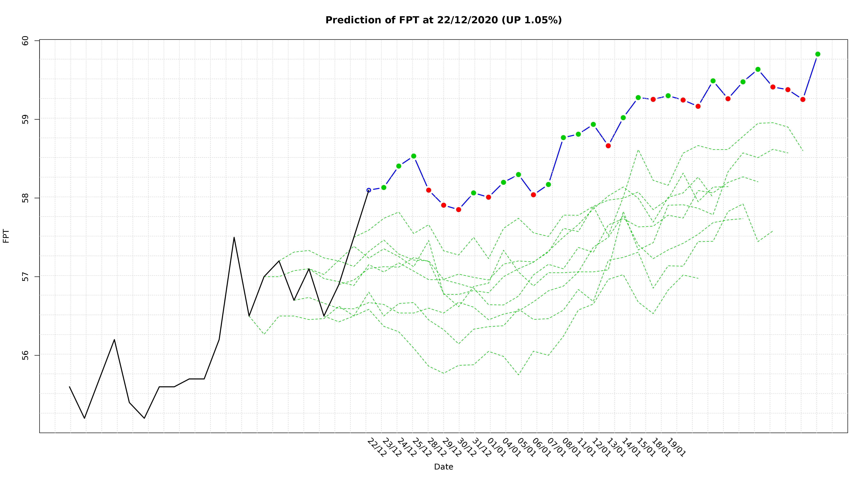
Task: Click the red dip dot at 13/01
Action: (608, 146)
